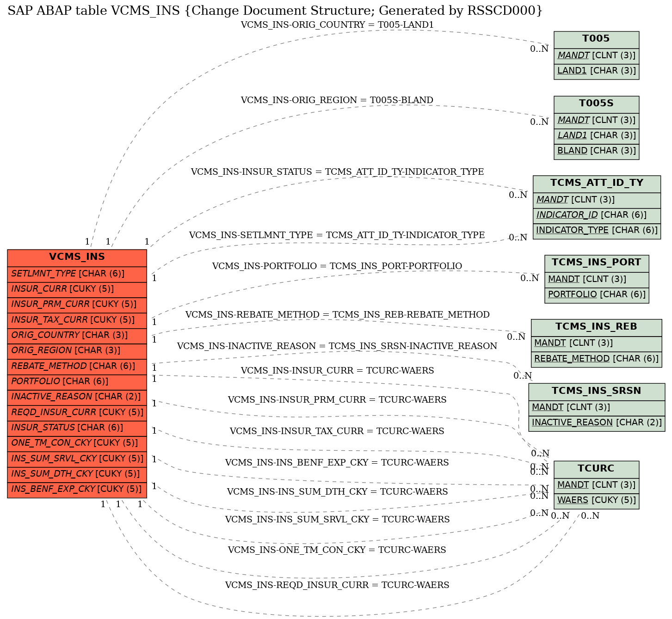The width and height of the screenshot is (672, 619).
Task: Open the TCMS_INS_SRSN table header
Action: (x=597, y=392)
